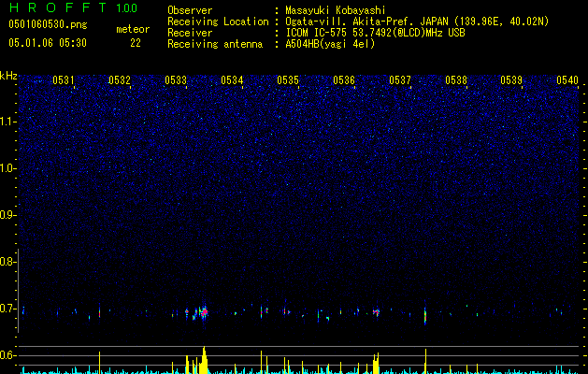Click the 0531 time marker
This screenshot has width=588, height=374.
(63, 80)
